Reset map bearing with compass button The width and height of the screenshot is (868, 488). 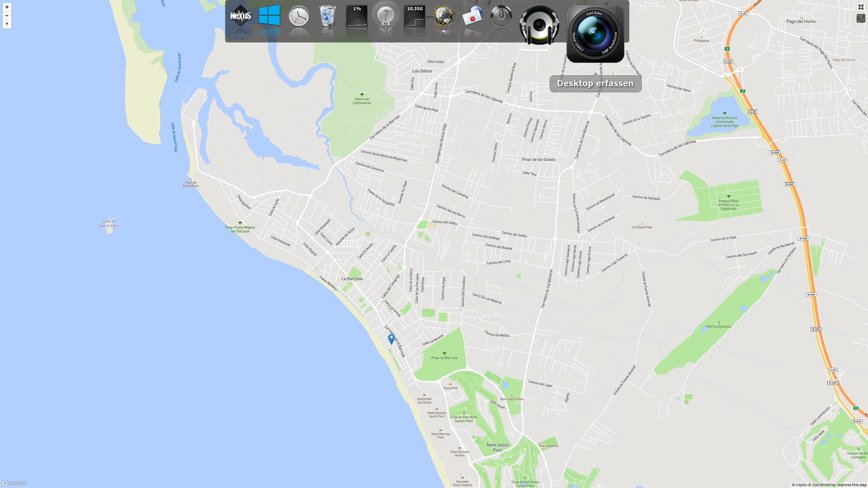point(7,24)
